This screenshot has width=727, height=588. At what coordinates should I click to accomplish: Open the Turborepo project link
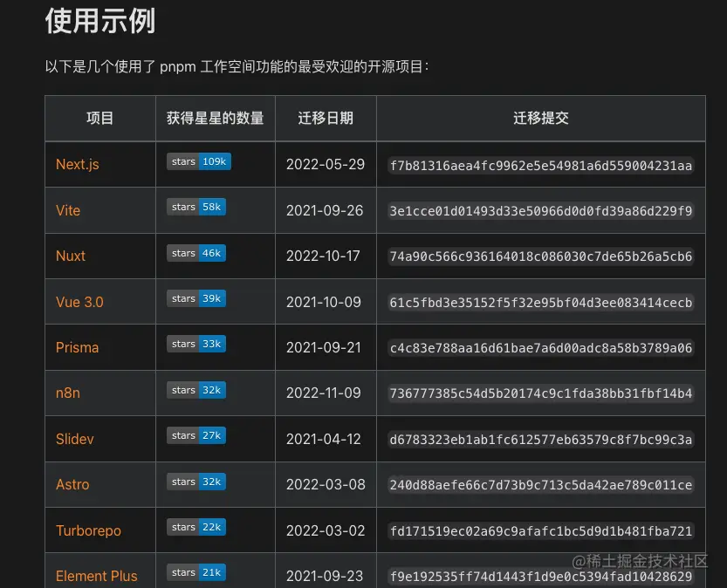point(88,530)
